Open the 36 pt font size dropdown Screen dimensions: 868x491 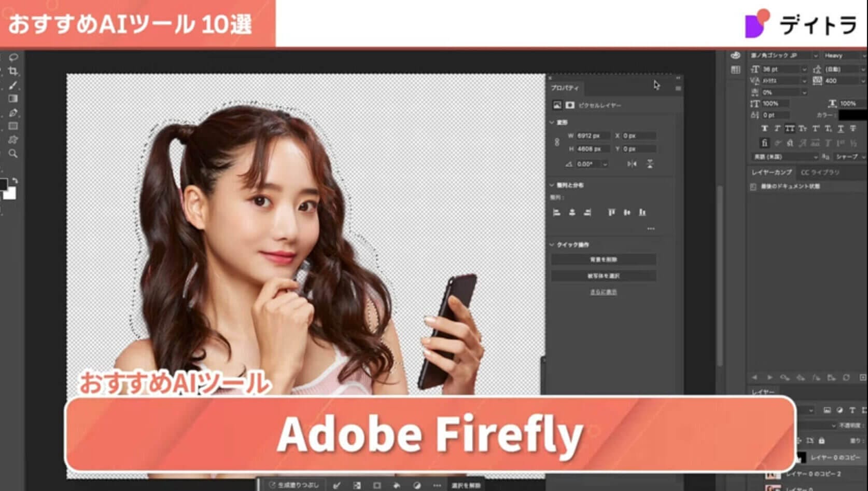tap(804, 69)
